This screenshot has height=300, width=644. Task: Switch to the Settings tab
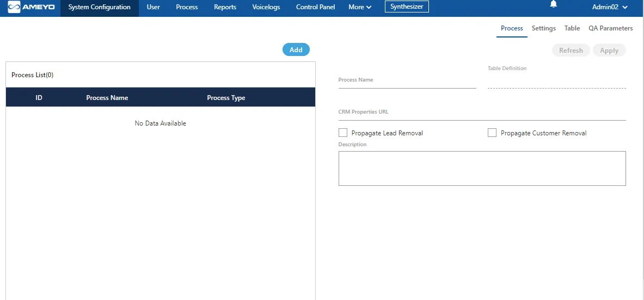(544, 28)
